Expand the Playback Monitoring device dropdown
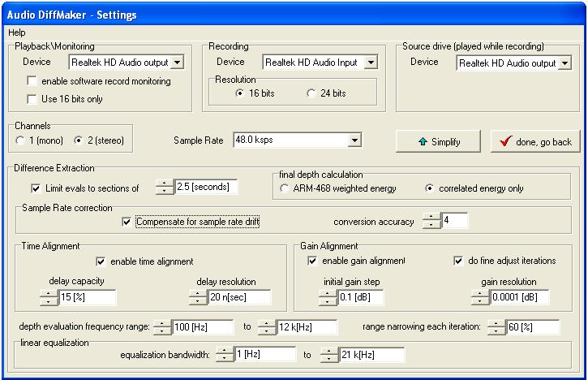 (x=178, y=62)
